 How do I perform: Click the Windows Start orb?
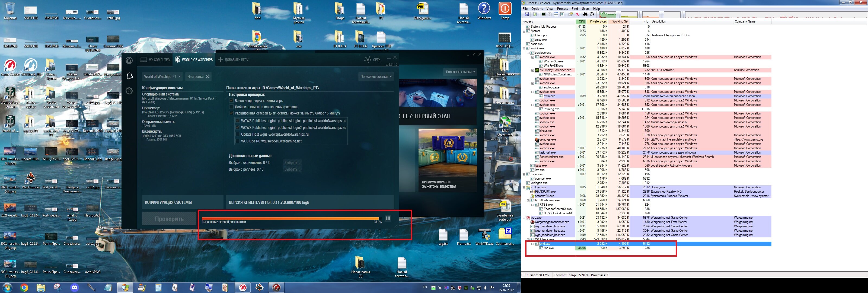click(x=7, y=288)
